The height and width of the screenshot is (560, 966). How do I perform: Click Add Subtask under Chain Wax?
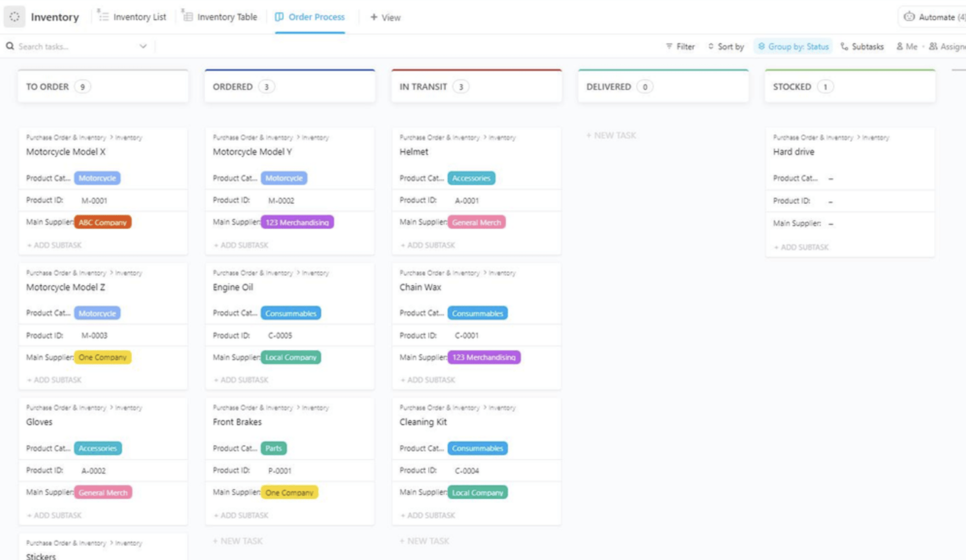tap(427, 380)
